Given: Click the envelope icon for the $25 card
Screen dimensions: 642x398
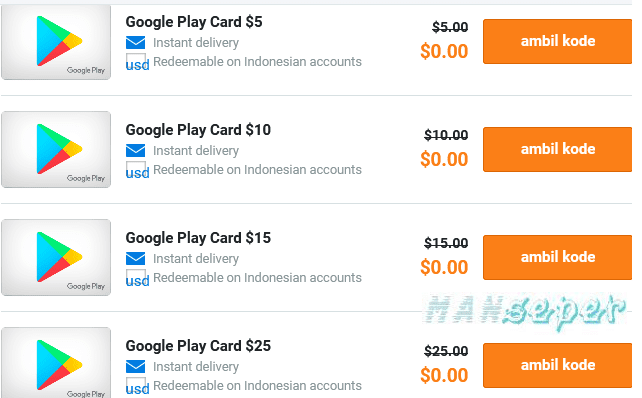Looking at the screenshot, I should (x=135, y=366).
